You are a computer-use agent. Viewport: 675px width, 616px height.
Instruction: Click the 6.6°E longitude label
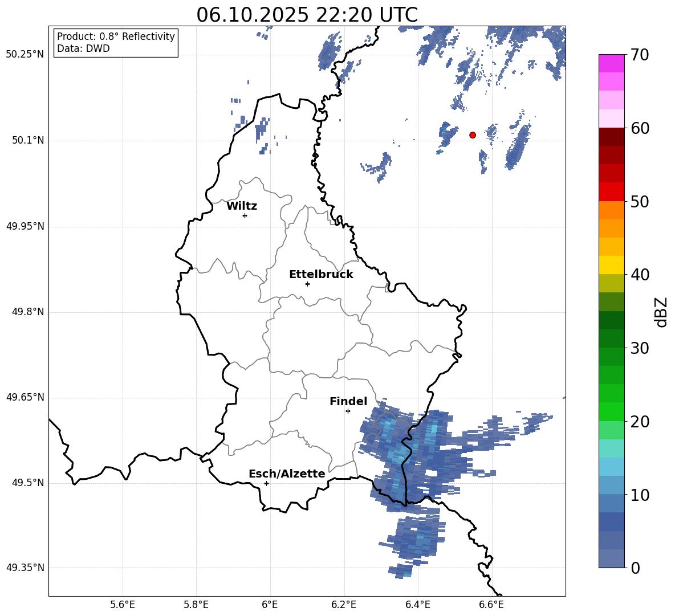pyautogui.click(x=491, y=605)
